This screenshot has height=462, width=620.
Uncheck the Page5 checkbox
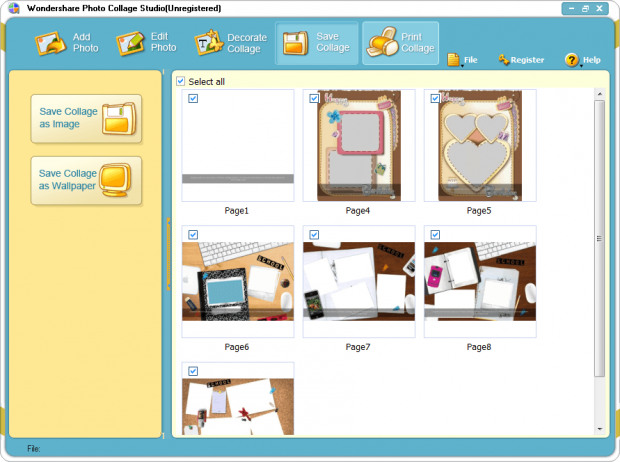click(x=435, y=98)
